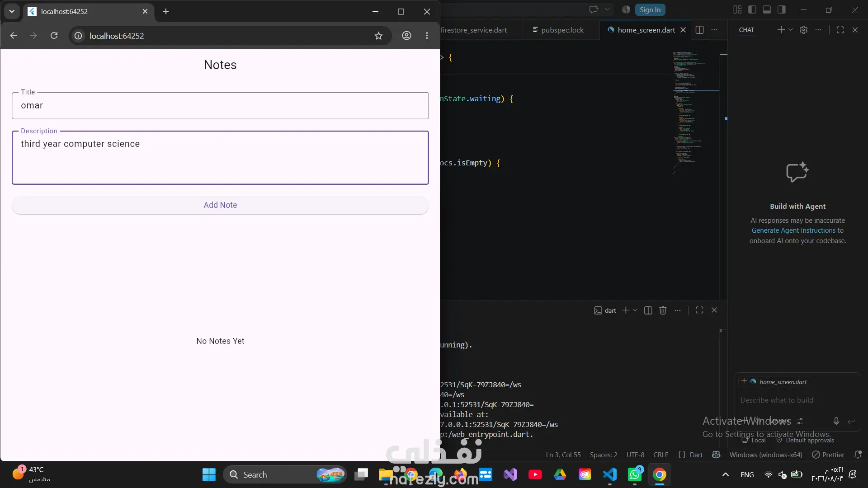Open Chrome three-dot menu
868x488 pixels.
pyautogui.click(x=427, y=36)
